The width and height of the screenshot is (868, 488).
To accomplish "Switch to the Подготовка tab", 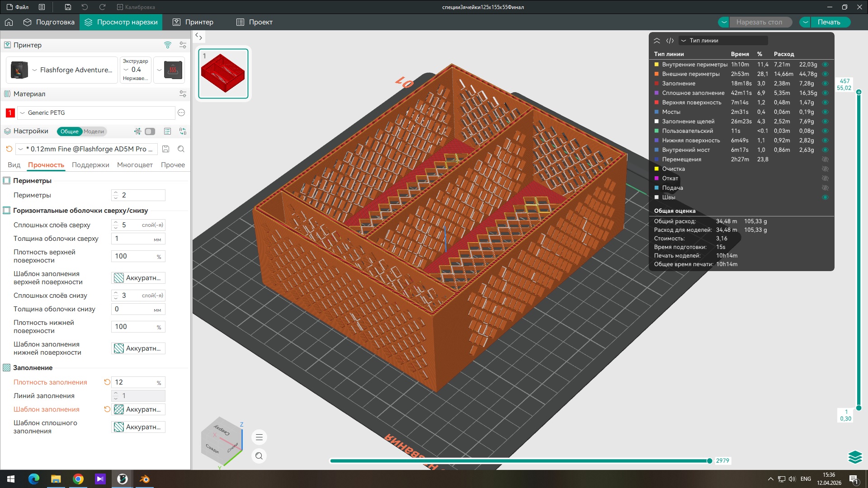I will [49, 22].
